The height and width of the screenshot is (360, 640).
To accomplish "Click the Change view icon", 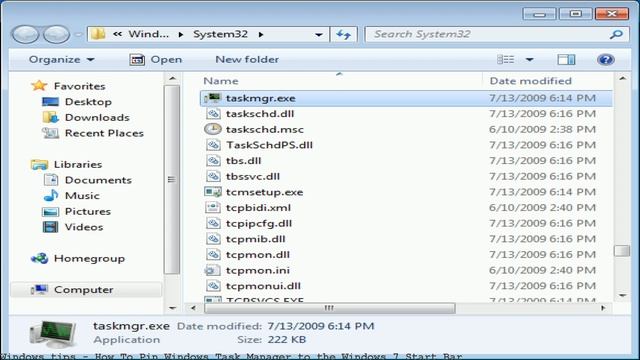I will pyautogui.click(x=505, y=60).
